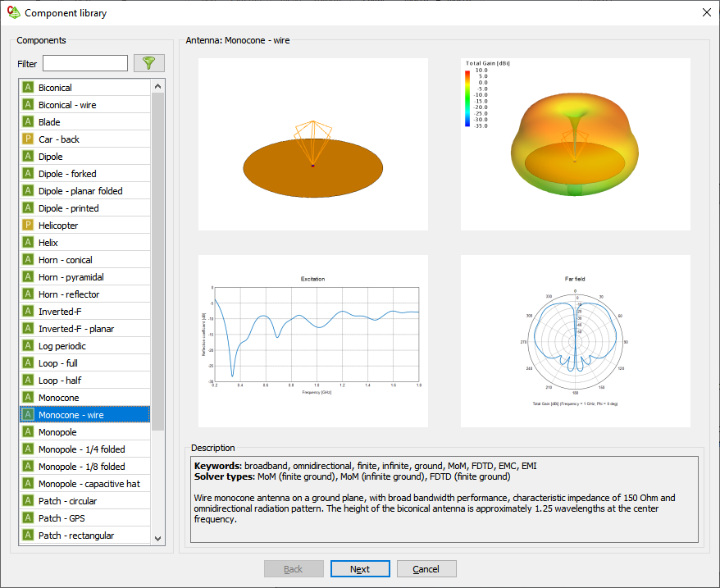The height and width of the screenshot is (588, 720).
Task: Open the Excitation reflection coefficient graph
Action: [x=313, y=341]
